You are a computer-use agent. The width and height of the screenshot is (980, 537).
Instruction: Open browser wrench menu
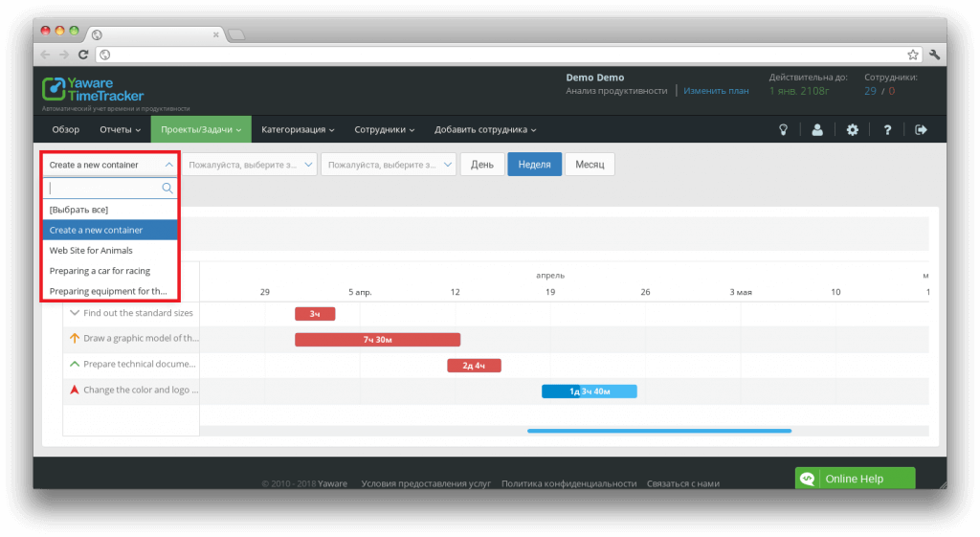click(934, 55)
